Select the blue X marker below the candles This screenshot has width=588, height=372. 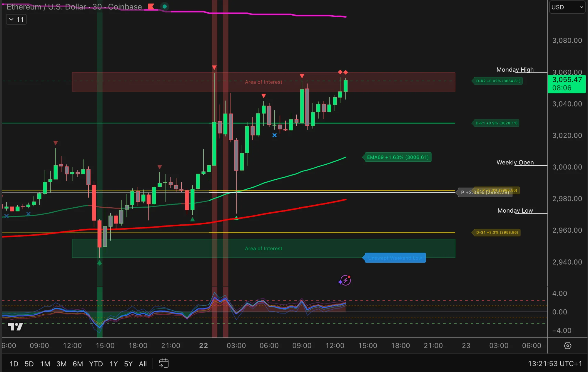click(x=274, y=135)
